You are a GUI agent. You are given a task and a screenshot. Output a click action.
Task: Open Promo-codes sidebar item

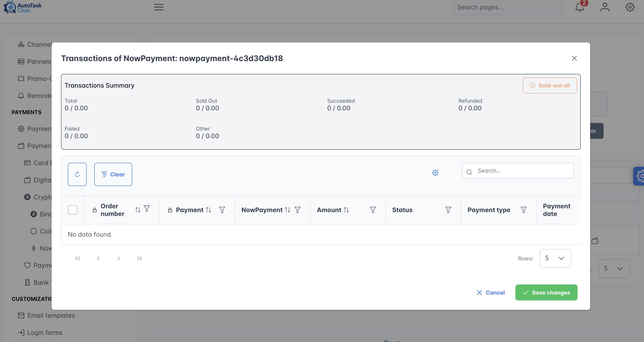coord(35,79)
